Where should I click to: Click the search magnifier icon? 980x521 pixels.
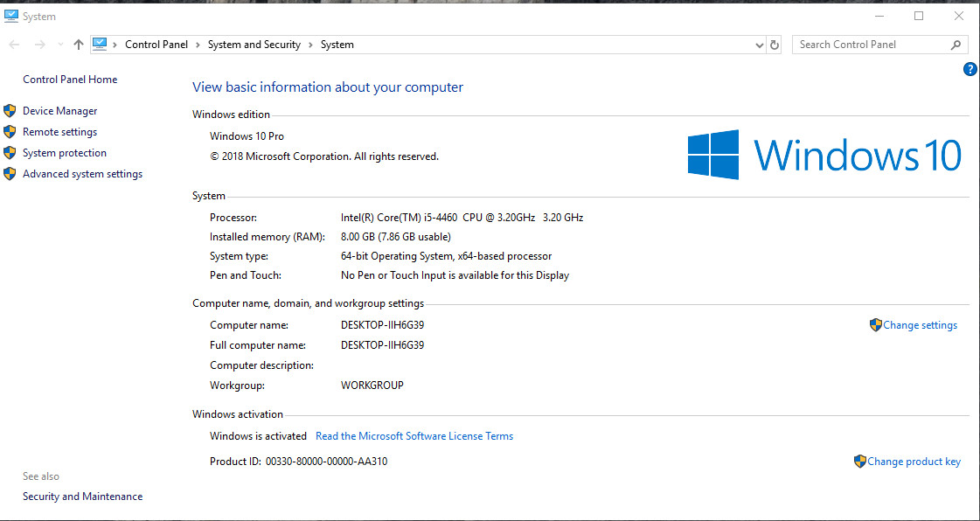coord(955,45)
